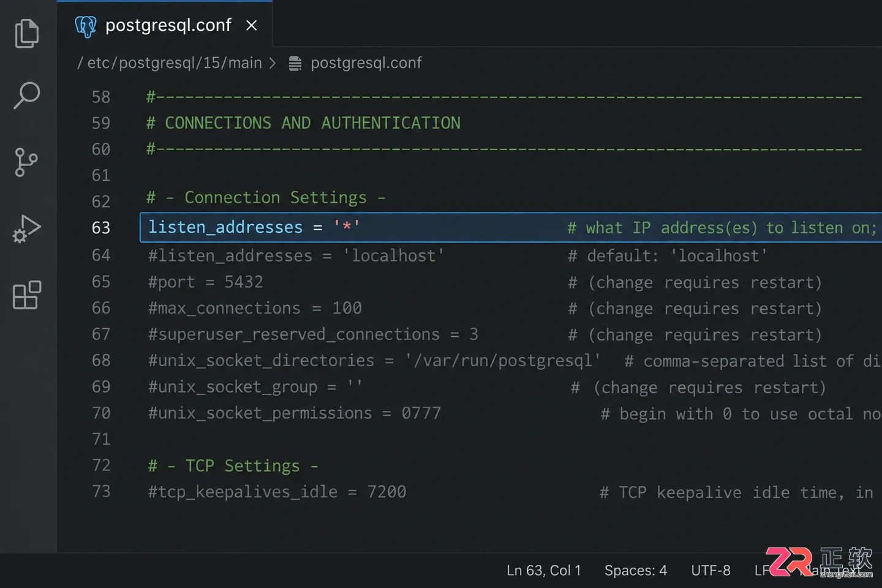
Task: Click line number 58 in gutter
Action: click(x=101, y=97)
